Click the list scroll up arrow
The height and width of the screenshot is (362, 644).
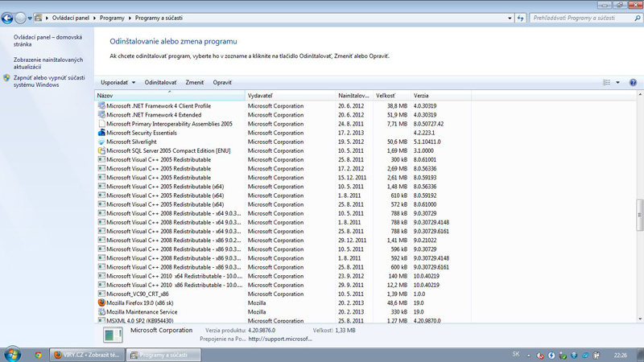click(640, 95)
